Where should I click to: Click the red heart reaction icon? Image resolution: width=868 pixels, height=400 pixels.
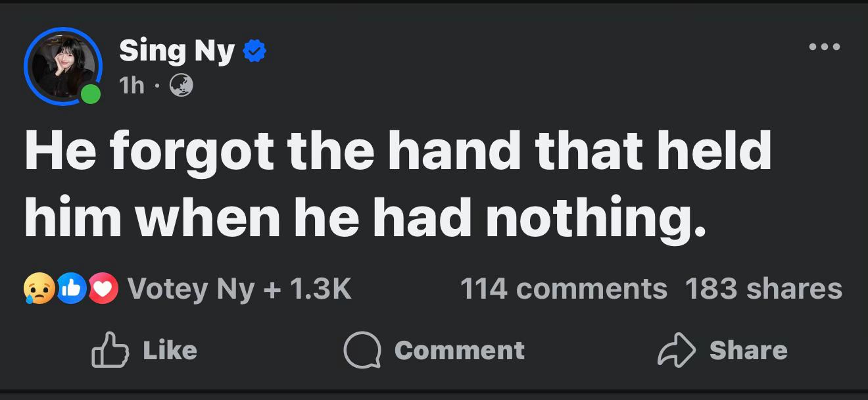102,289
